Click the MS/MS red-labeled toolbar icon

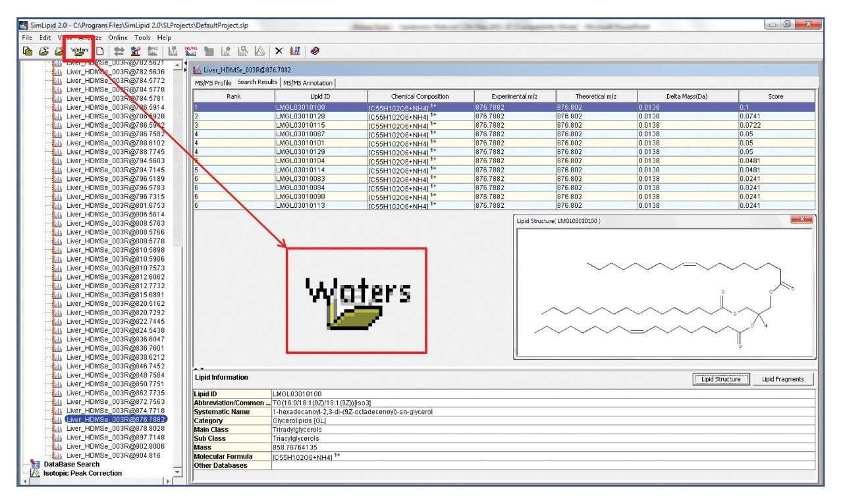192,51
